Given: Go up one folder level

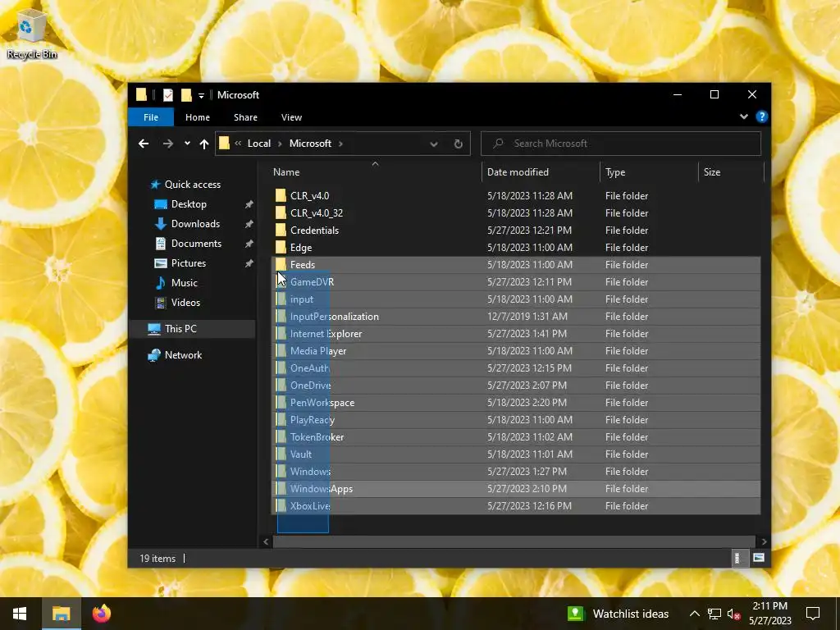Looking at the screenshot, I should [x=203, y=143].
